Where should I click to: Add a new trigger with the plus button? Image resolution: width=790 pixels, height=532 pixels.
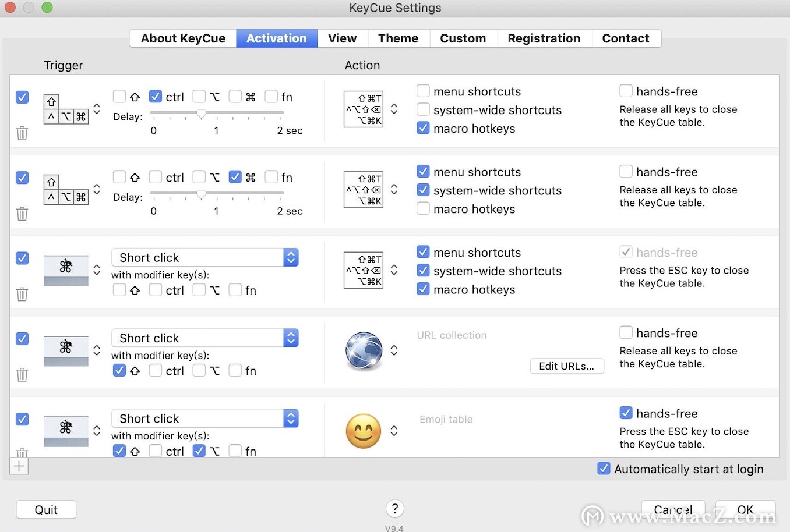point(19,466)
